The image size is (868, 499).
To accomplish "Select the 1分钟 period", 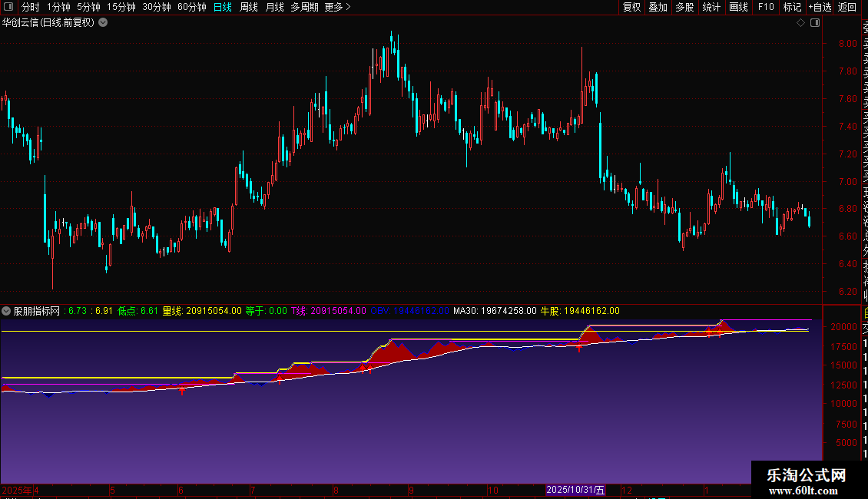I will 58,7.
